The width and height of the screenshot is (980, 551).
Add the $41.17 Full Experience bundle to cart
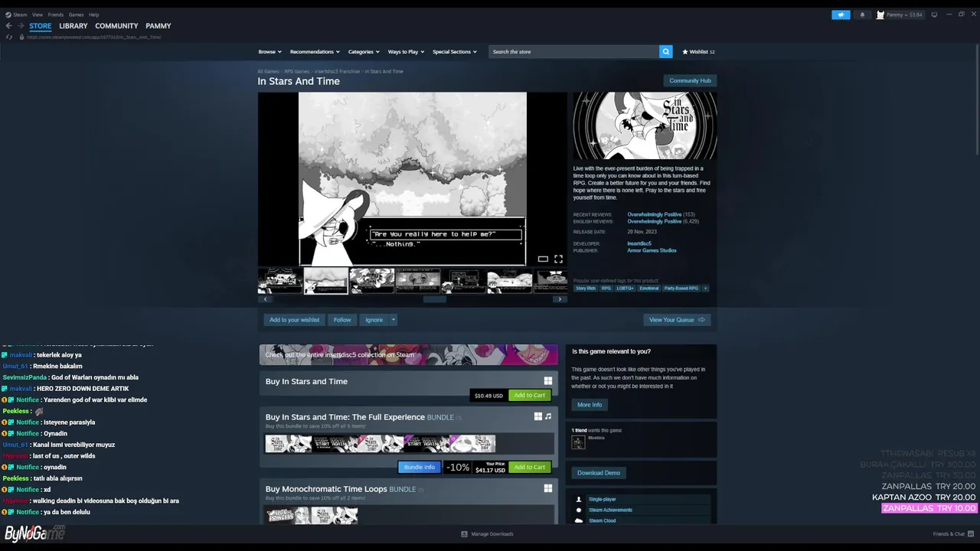[529, 467]
